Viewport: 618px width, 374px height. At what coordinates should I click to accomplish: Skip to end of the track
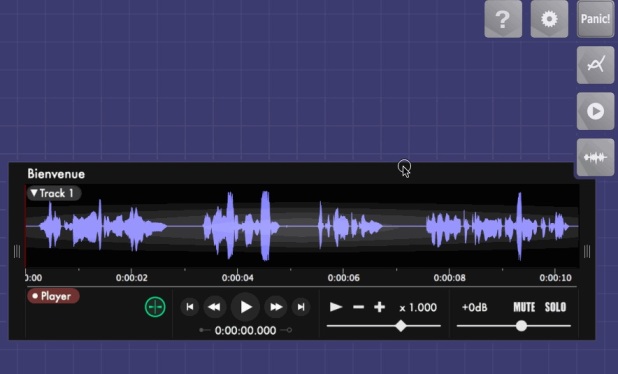point(301,307)
